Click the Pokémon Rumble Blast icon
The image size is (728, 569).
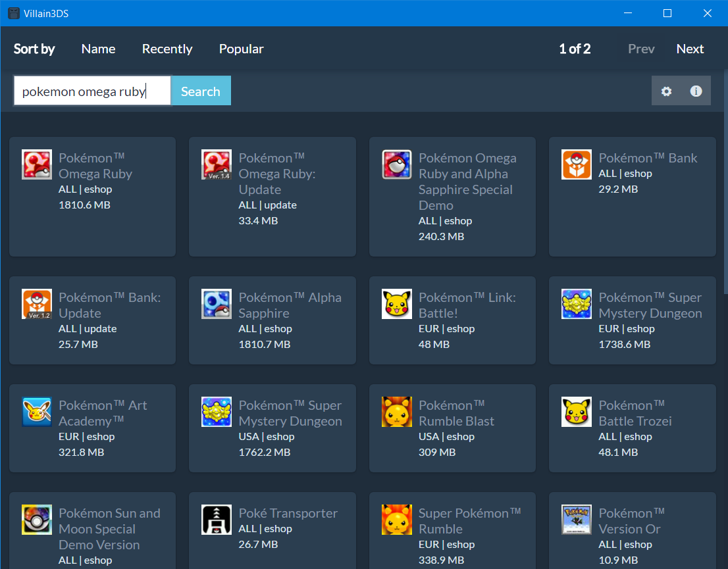396,412
